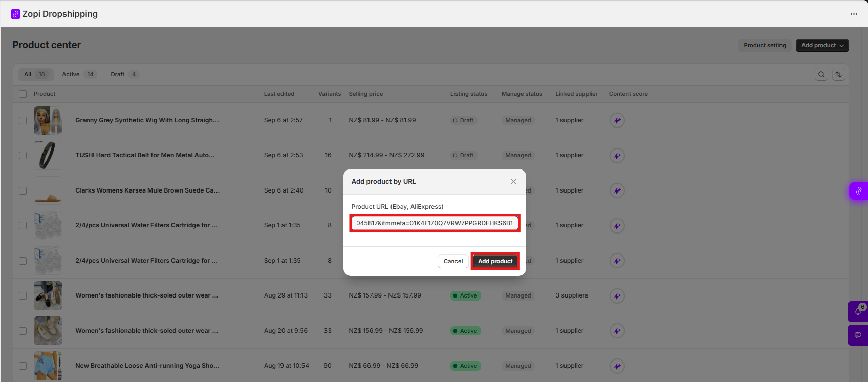Confirm with the Add product dialog button

tap(495, 261)
